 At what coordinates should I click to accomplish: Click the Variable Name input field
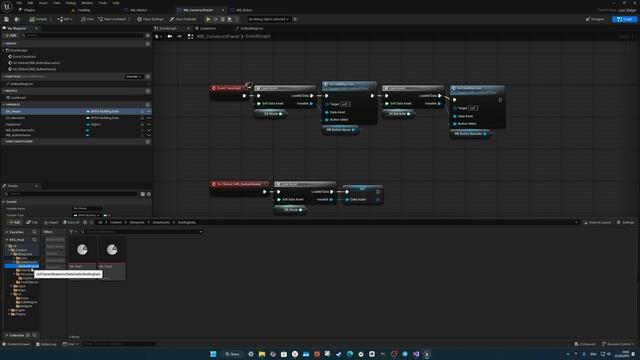click(87, 209)
